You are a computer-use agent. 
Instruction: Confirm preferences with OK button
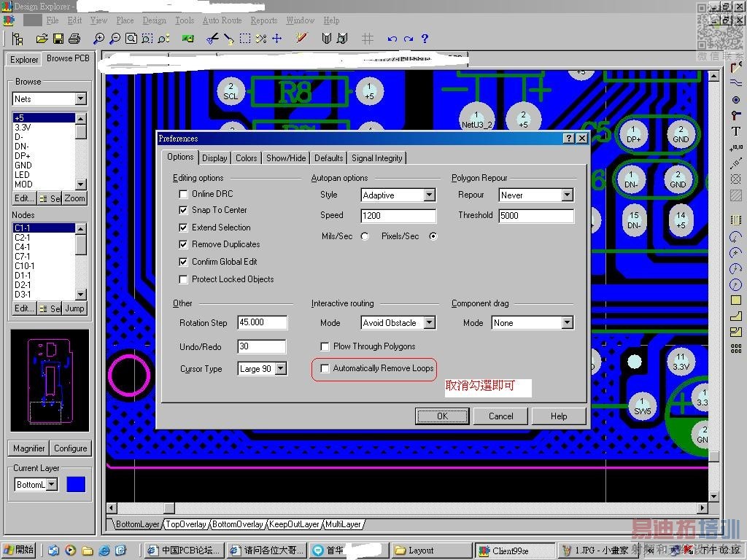click(443, 416)
